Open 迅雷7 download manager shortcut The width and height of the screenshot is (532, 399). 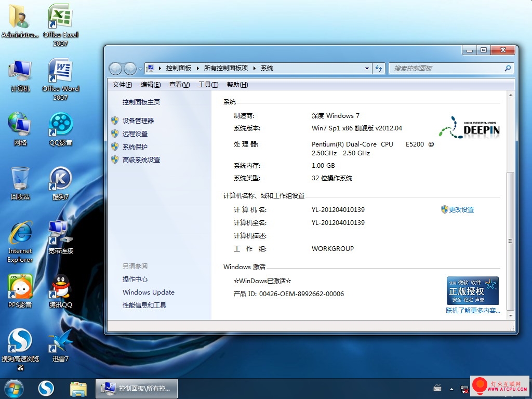point(61,345)
